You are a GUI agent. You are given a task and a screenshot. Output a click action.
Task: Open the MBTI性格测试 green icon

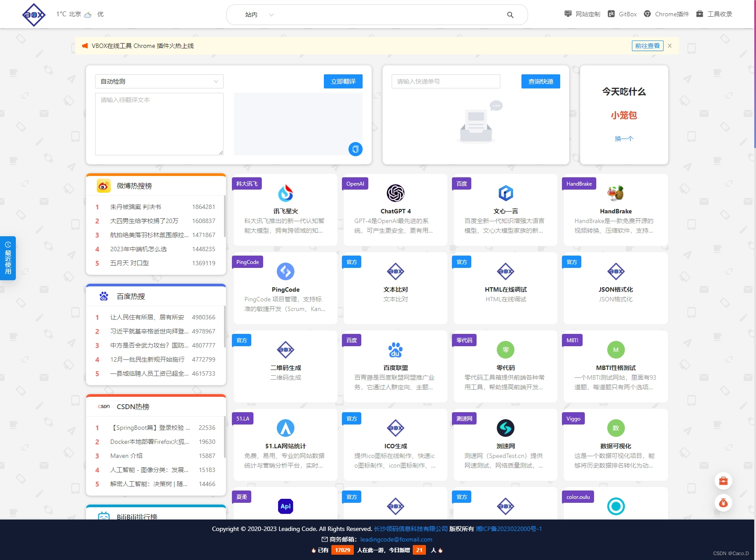coord(616,350)
